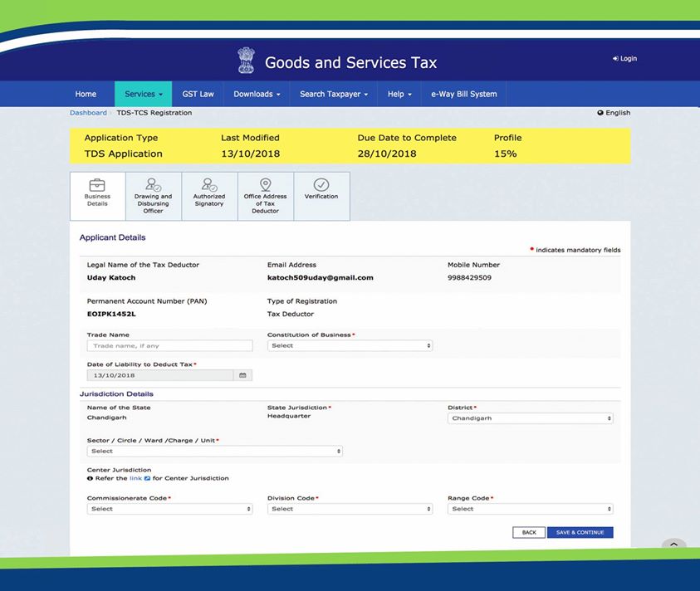This screenshot has height=591, width=700.
Task: Select the Business Details tab
Action: (x=97, y=197)
